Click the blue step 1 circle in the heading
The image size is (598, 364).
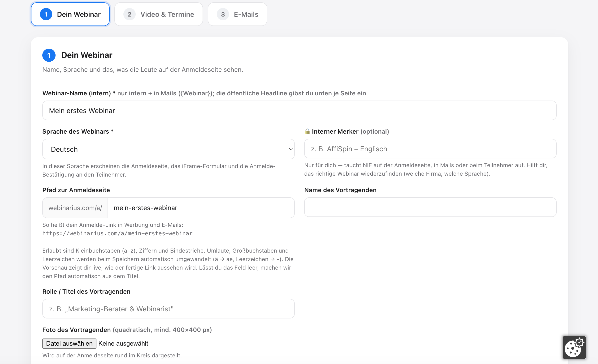49,55
